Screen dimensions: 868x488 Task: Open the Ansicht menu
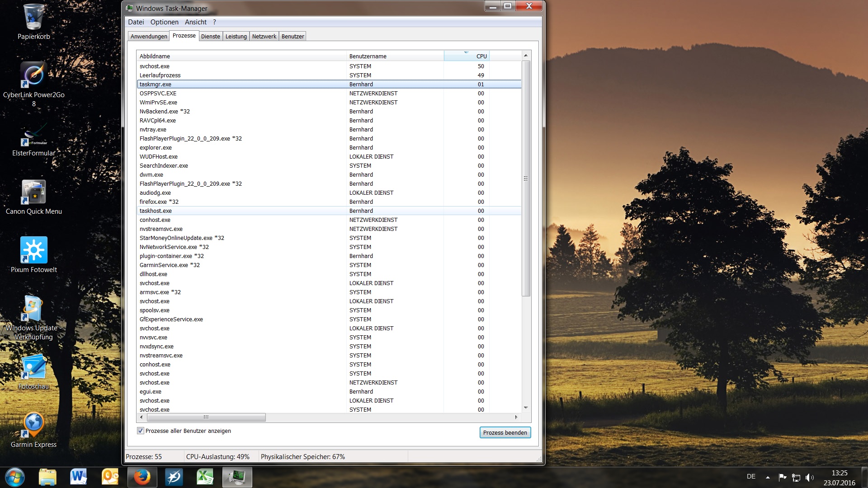(x=195, y=22)
